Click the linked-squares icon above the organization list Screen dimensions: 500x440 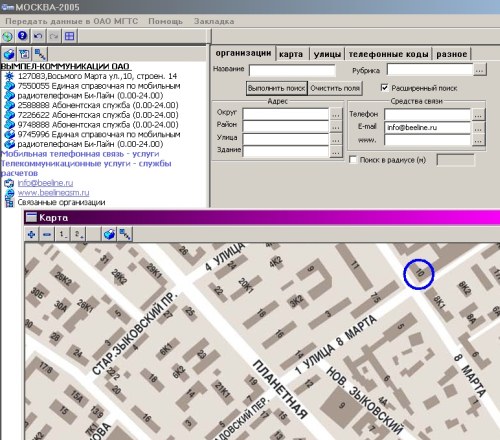(40, 54)
